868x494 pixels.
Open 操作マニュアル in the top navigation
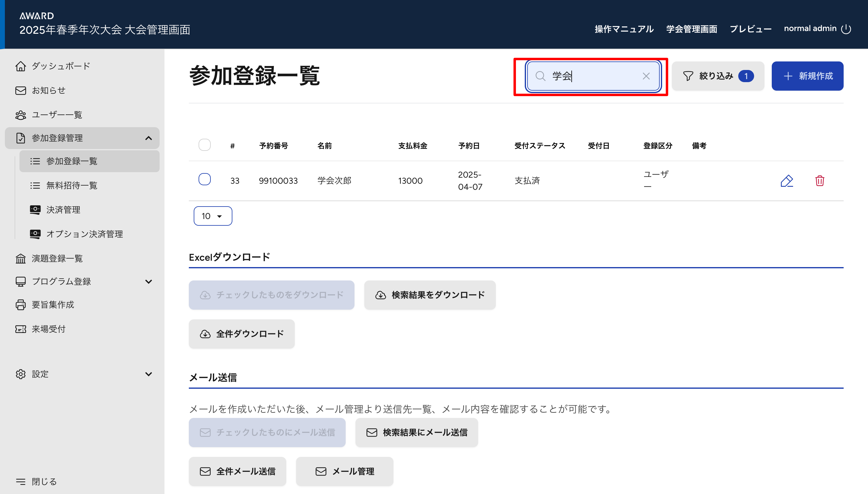(624, 29)
